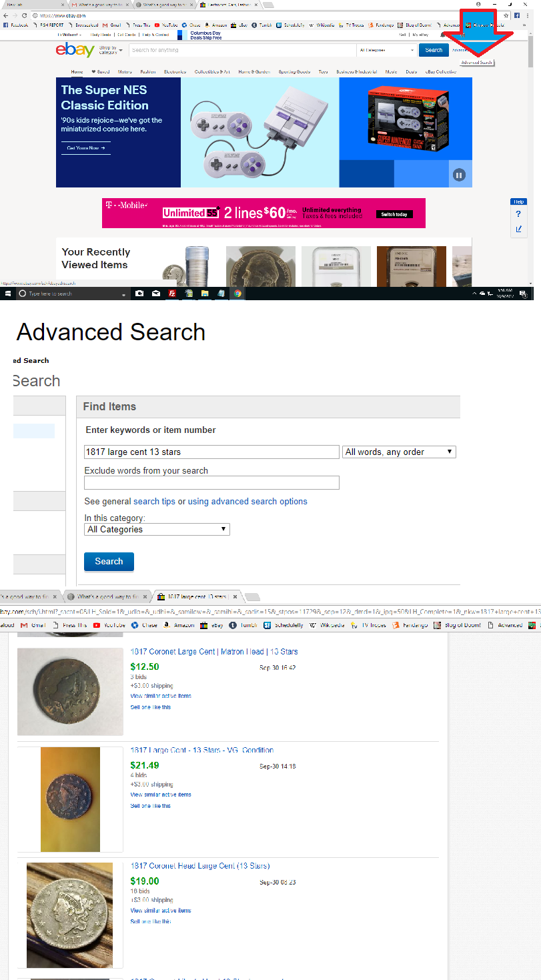The height and width of the screenshot is (980, 541).
Task: Open the Deals nav item
Action: [x=411, y=71]
